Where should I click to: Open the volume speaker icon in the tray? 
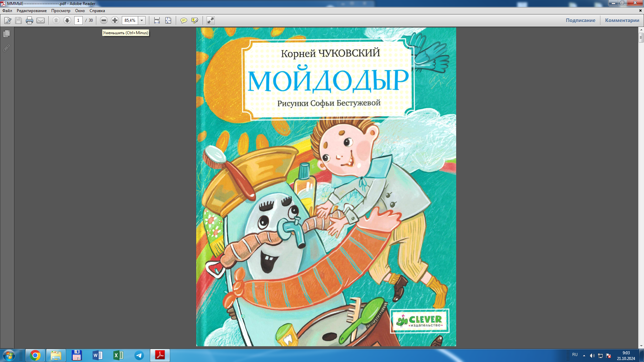(x=592, y=356)
